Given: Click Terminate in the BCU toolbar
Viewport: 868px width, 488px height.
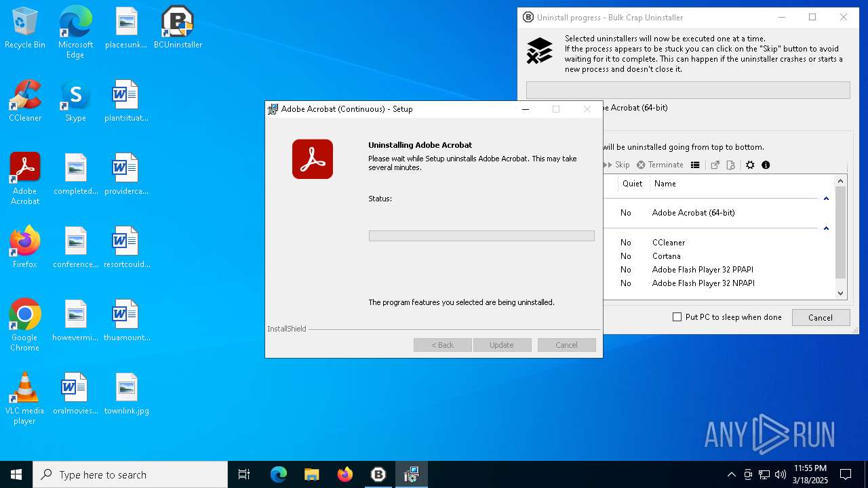Looking at the screenshot, I should (x=660, y=165).
